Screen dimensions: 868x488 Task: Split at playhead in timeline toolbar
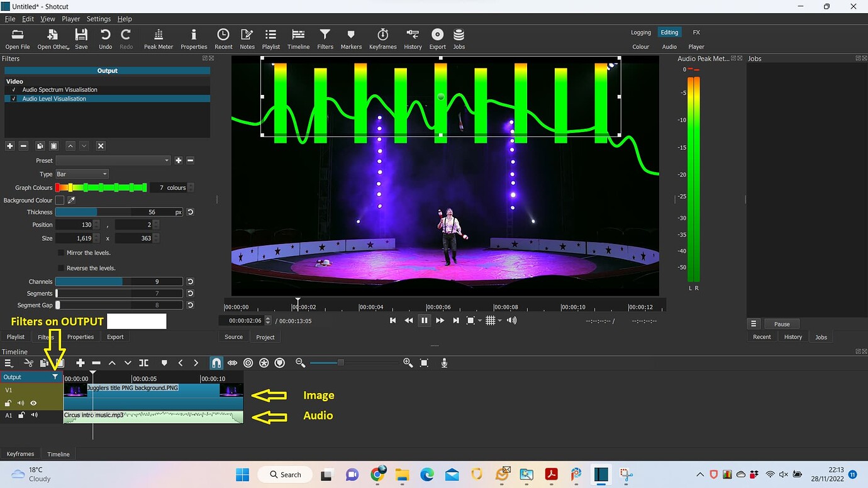[x=144, y=363]
